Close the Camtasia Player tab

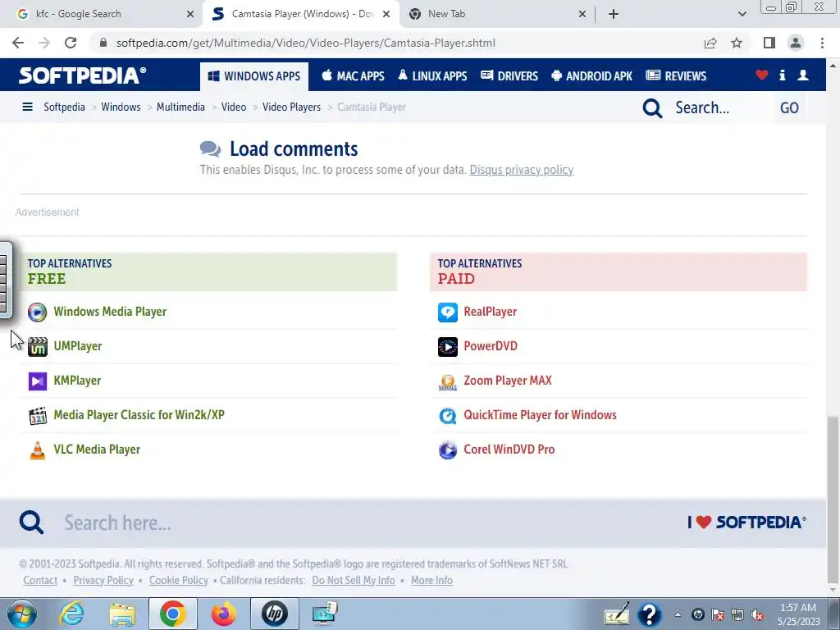(x=386, y=14)
